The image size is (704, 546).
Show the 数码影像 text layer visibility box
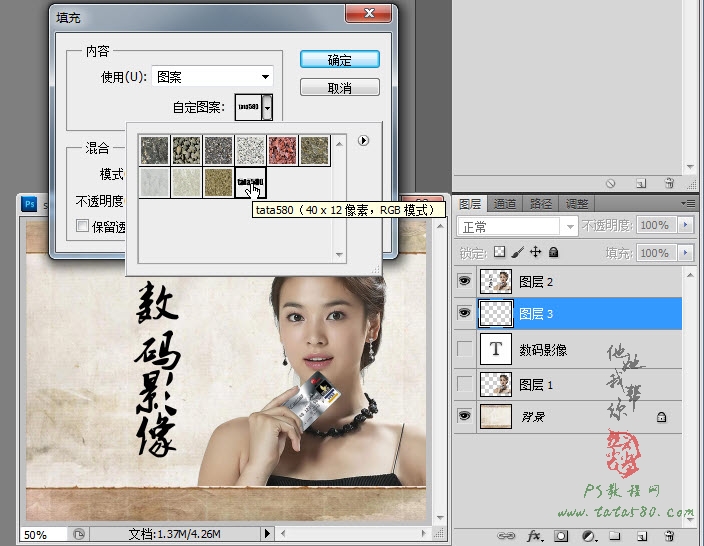click(x=464, y=348)
